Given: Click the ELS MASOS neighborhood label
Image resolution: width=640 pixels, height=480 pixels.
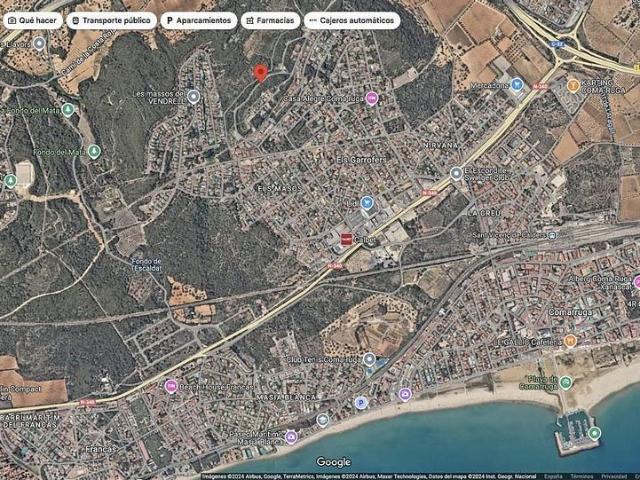Looking at the screenshot, I should click(280, 189).
